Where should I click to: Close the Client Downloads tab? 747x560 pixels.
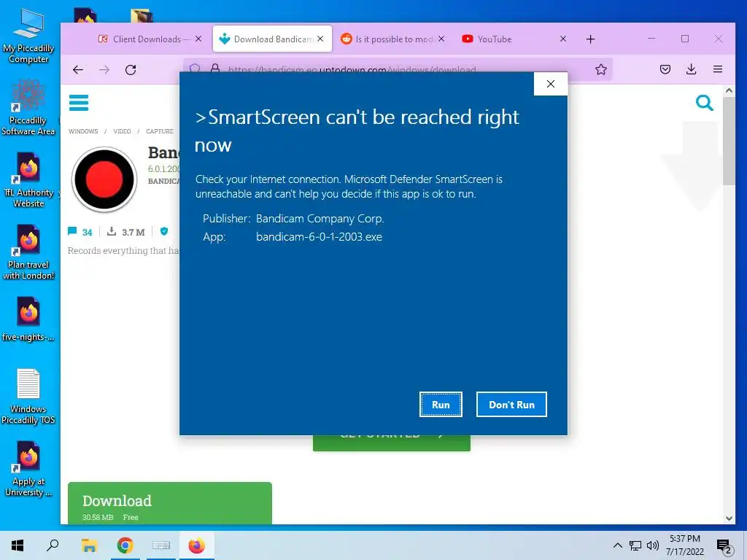point(198,39)
